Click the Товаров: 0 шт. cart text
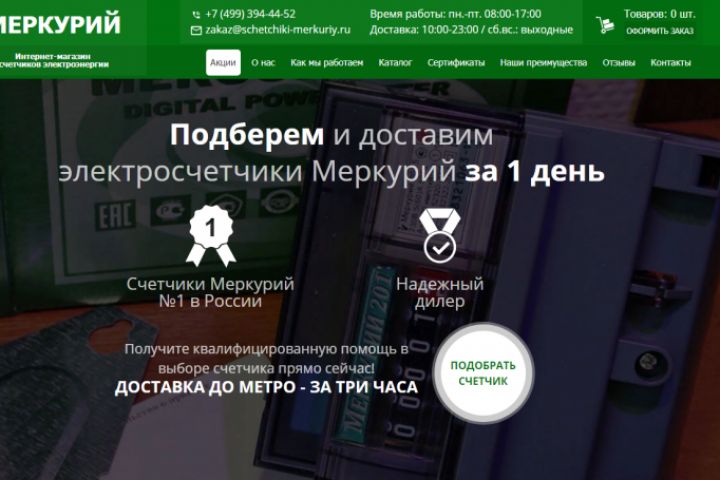 [x=659, y=14]
